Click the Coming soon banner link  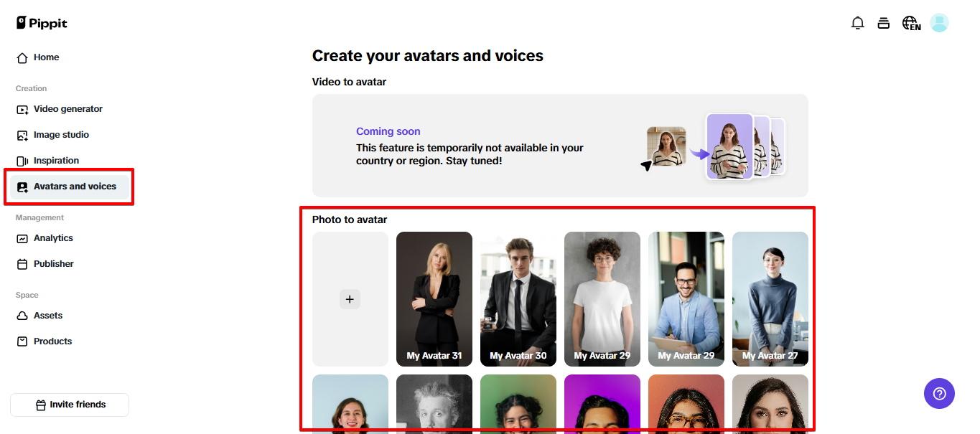[x=388, y=131]
